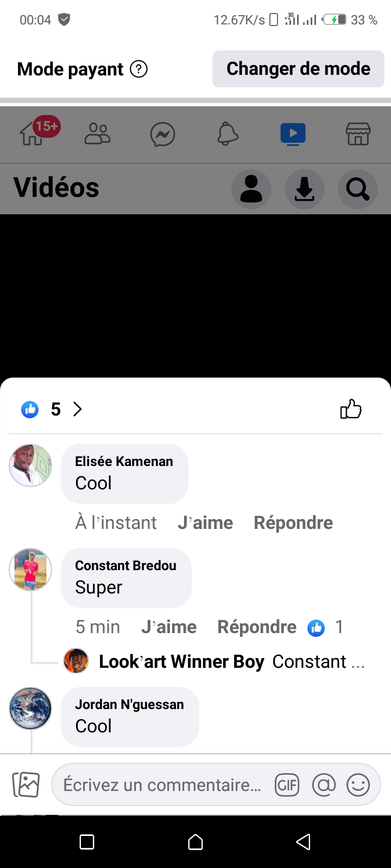This screenshot has width=391, height=868.
Task: Switch to the Friends tab
Action: 98,134
